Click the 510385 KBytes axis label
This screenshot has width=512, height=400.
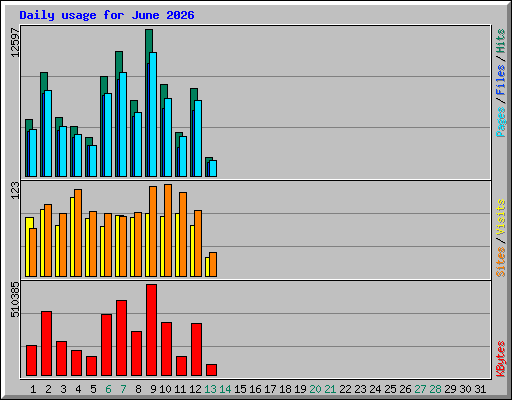tap(15, 299)
